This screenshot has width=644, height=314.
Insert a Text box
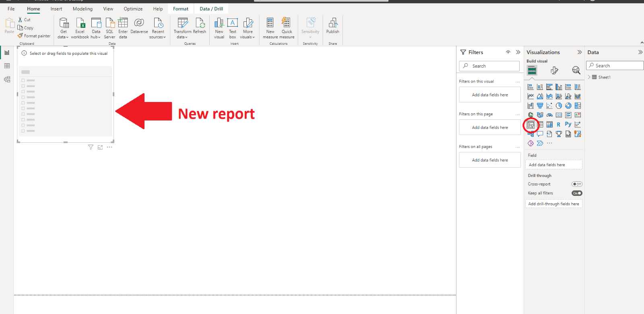(233, 28)
